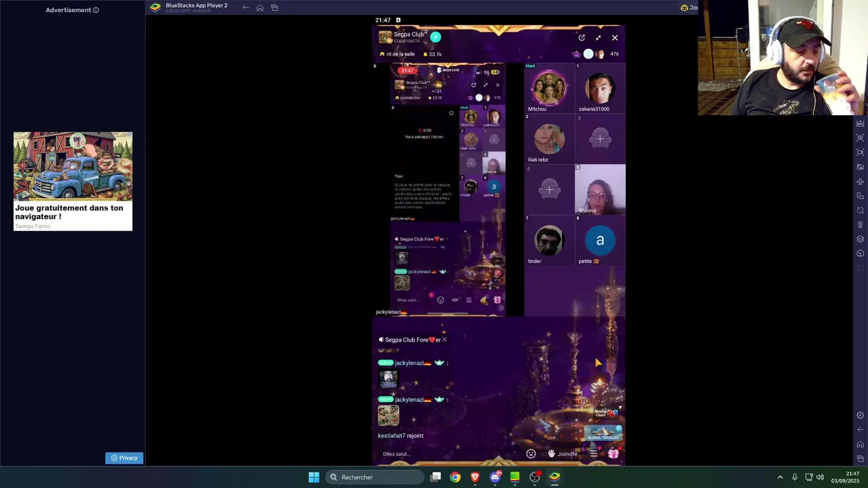Open taskbar volume control
This screenshot has width=868, height=488.
[x=820, y=477]
